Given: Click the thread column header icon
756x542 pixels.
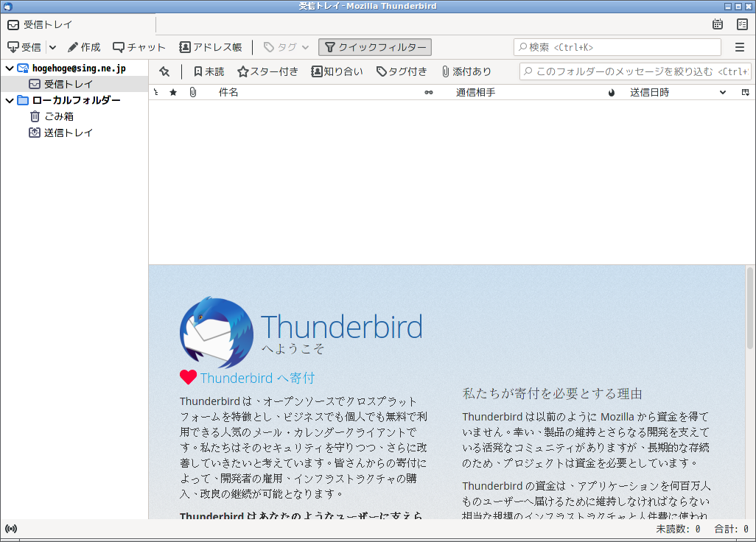Looking at the screenshot, I should (x=156, y=93).
